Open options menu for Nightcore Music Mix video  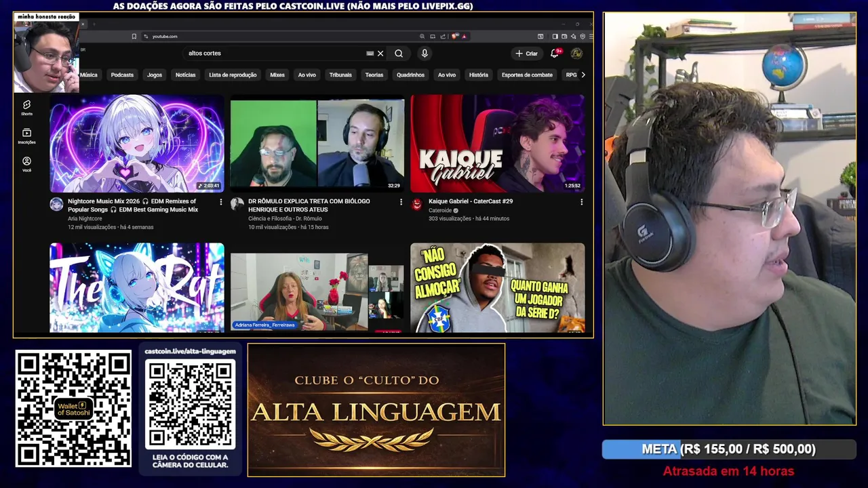[220, 202]
